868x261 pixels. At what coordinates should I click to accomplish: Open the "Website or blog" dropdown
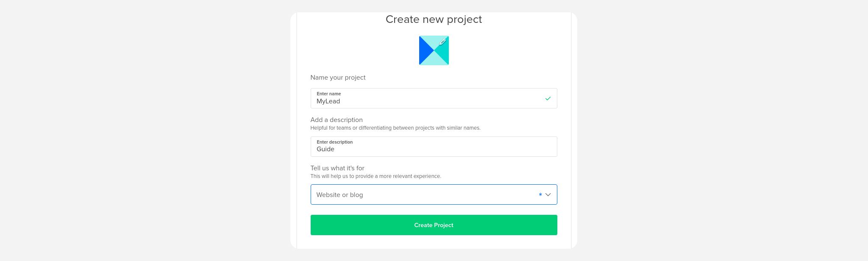(434, 194)
